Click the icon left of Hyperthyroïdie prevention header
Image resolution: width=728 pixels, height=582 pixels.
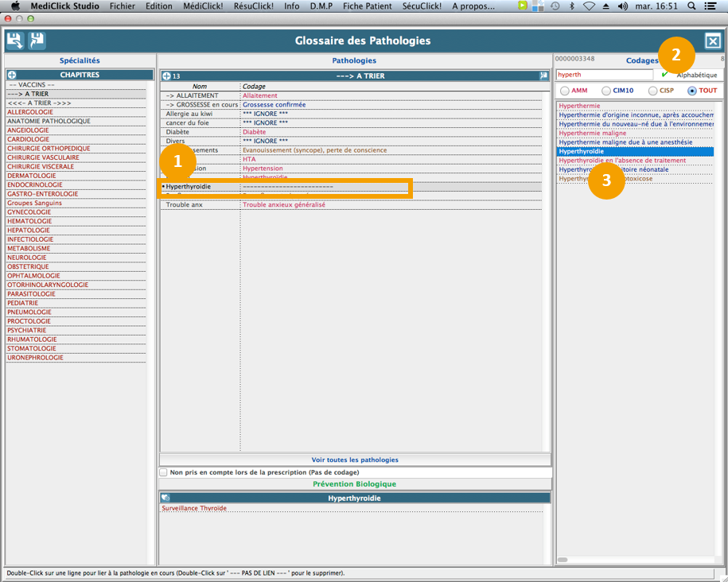pos(165,498)
